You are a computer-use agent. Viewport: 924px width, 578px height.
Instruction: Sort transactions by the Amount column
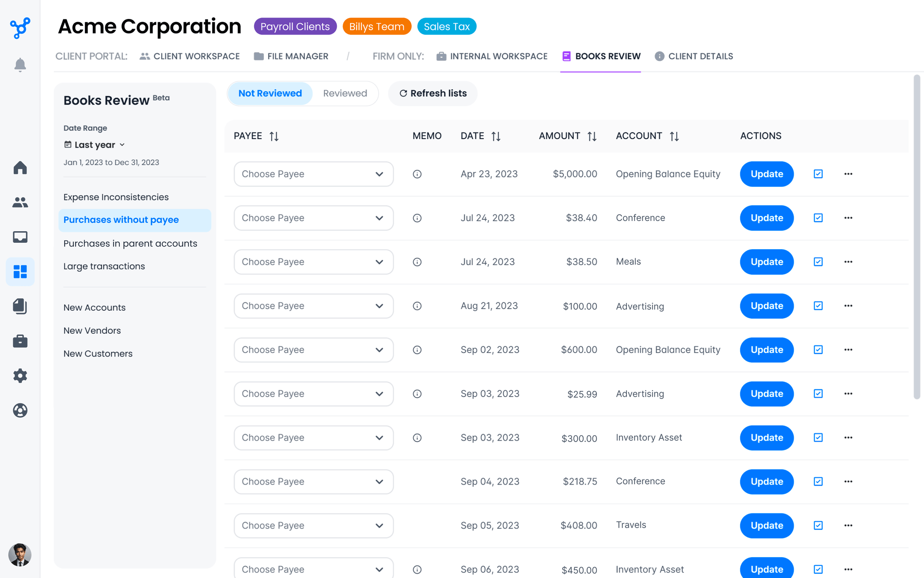(592, 136)
